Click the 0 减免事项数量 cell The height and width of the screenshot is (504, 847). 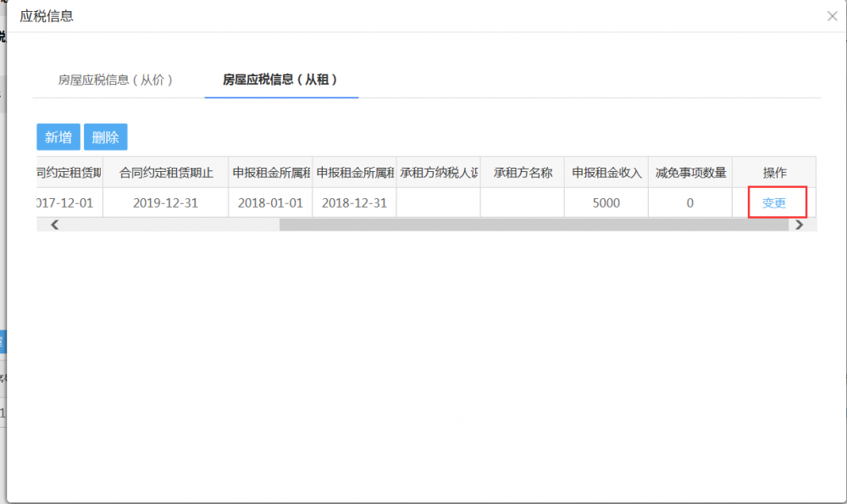690,202
